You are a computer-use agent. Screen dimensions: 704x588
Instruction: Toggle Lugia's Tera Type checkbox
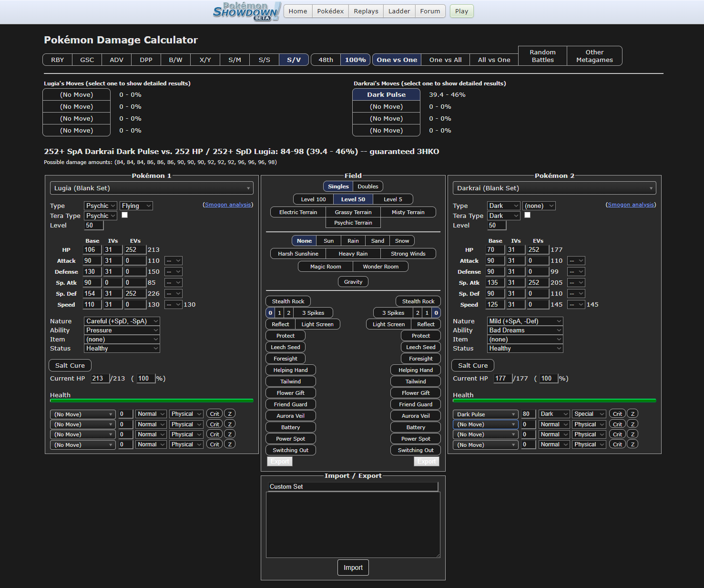(x=125, y=215)
